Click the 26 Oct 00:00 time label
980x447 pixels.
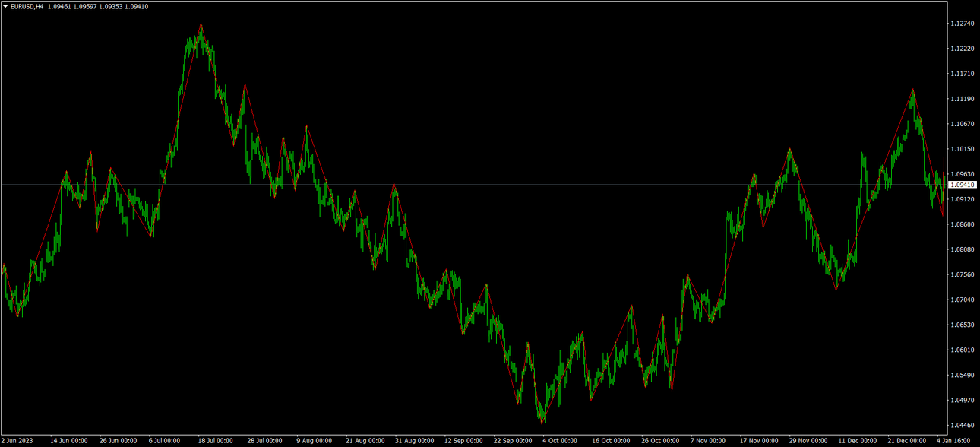(x=660, y=440)
